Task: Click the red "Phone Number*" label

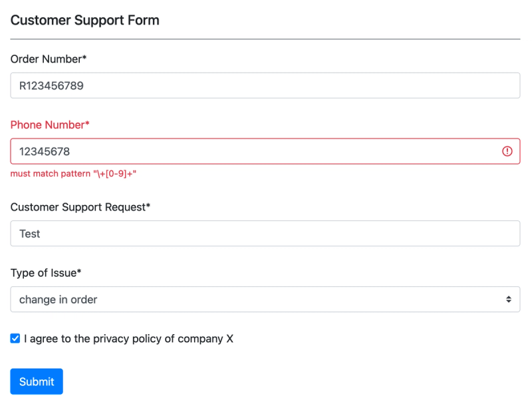Action: click(x=50, y=125)
